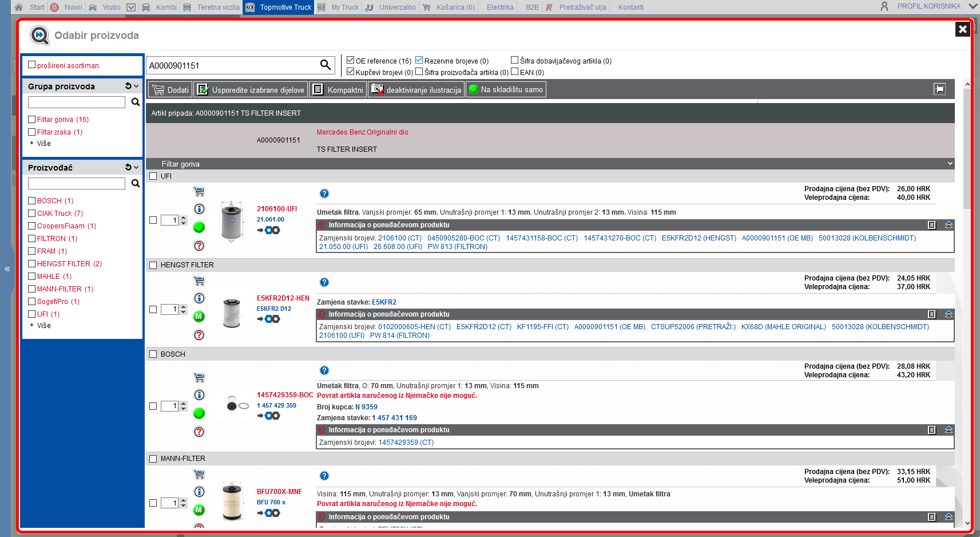Uncheck OE reference (16) checkbox
The image size is (980, 537).
(351, 60)
